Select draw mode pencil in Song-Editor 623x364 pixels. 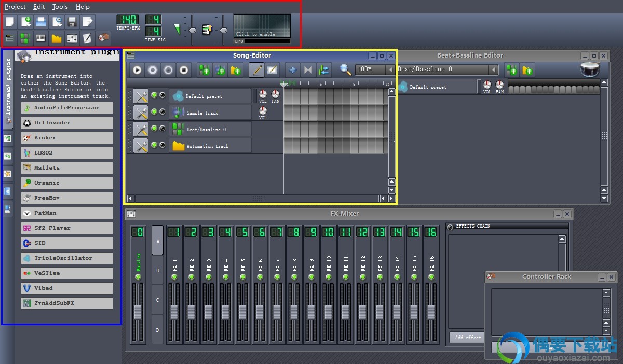click(x=256, y=69)
